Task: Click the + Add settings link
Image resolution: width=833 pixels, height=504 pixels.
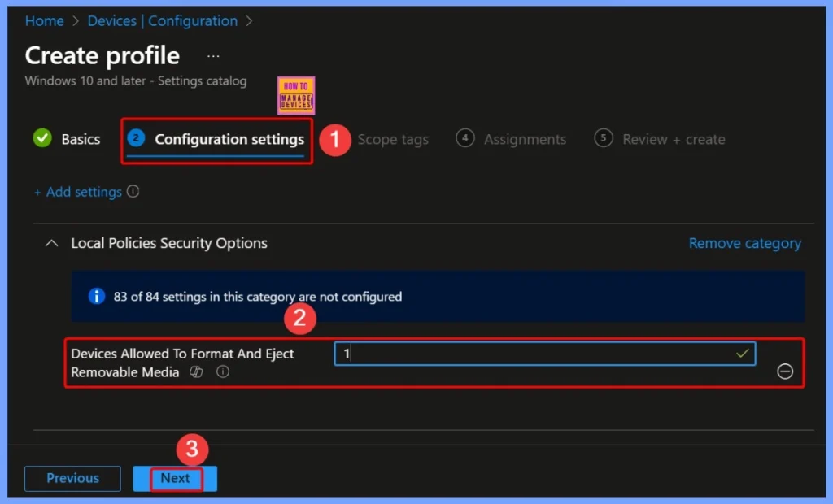Action: 77,192
